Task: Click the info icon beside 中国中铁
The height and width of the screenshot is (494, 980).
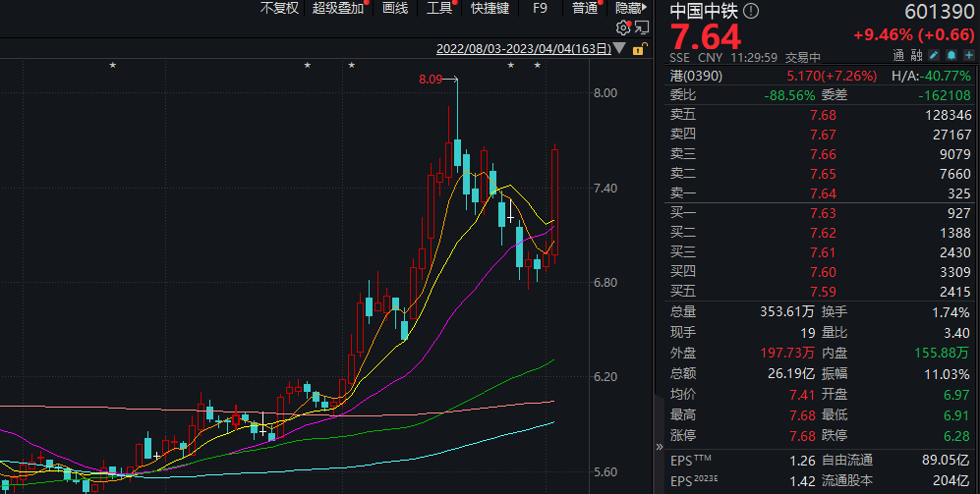Action: (751, 11)
